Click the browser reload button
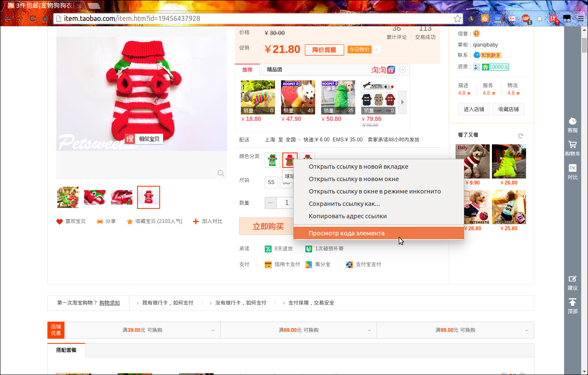588x375 pixels. (32, 19)
